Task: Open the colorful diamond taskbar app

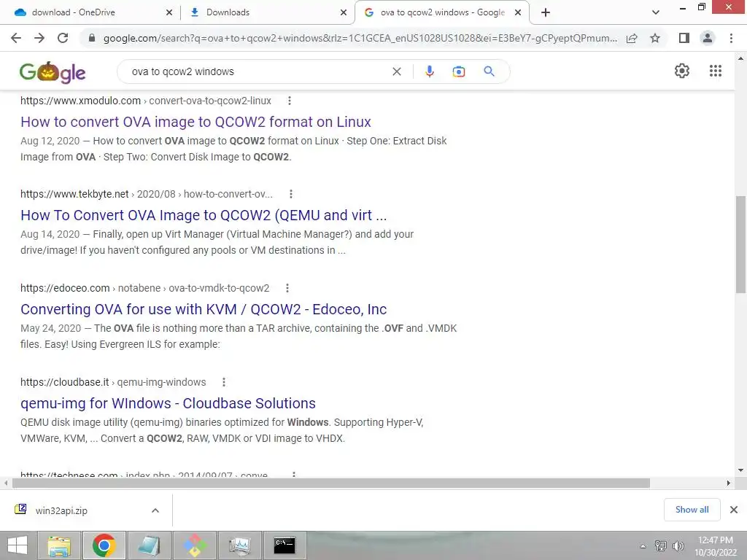Action: pyautogui.click(x=194, y=545)
